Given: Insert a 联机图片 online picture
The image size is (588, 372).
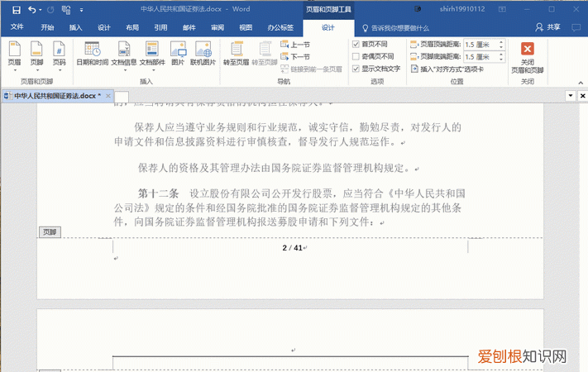Looking at the screenshot, I should tap(203, 54).
